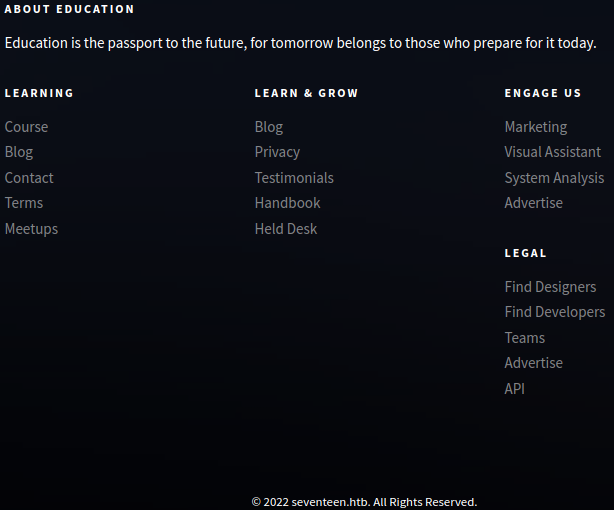Open the Terms link
Image resolution: width=614 pixels, height=510 pixels.
click(x=24, y=203)
